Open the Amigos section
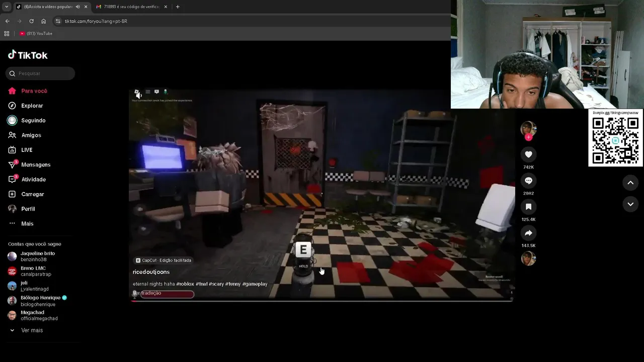 pyautogui.click(x=25, y=135)
